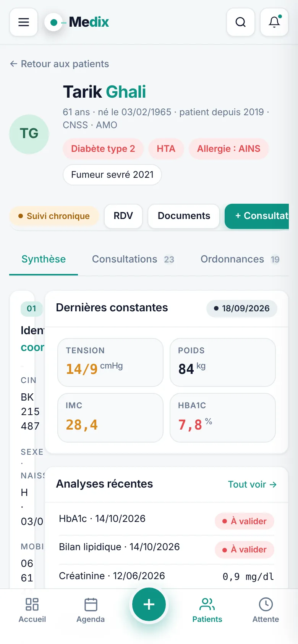Viewport: 298px width, 644px height.
Task: Click À valider badge for HbA1c
Action: click(x=245, y=521)
